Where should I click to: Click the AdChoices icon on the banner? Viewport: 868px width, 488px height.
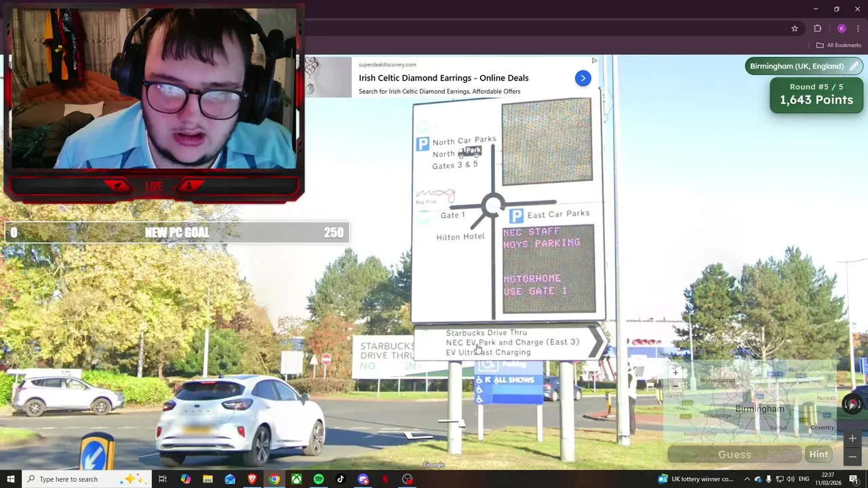coord(595,61)
